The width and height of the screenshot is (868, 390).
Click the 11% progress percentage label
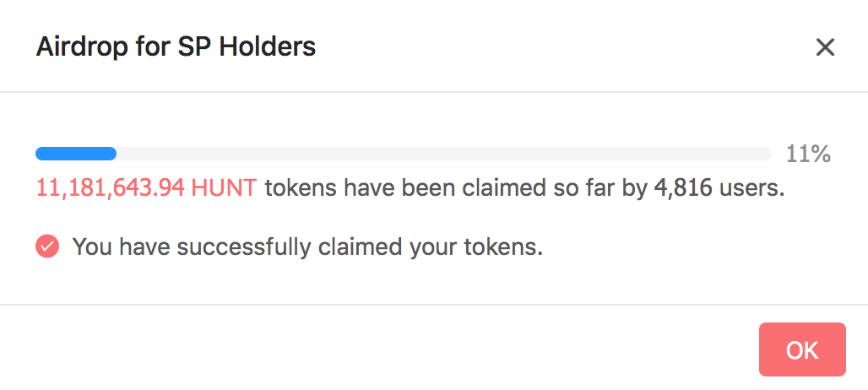808,154
